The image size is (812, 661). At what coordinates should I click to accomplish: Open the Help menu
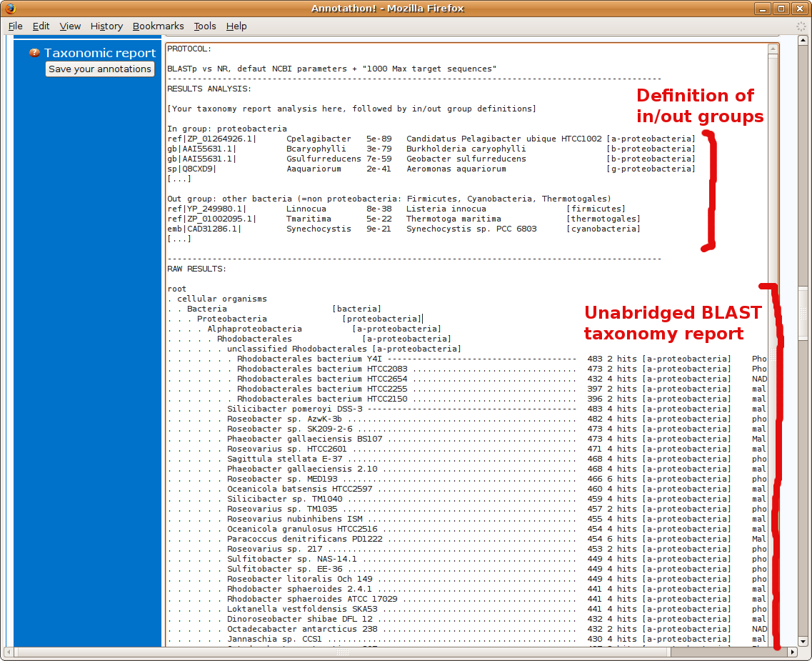coord(236,26)
